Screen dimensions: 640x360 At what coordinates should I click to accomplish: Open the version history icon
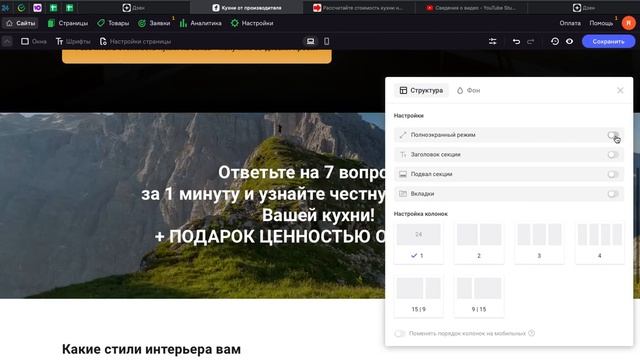click(555, 41)
